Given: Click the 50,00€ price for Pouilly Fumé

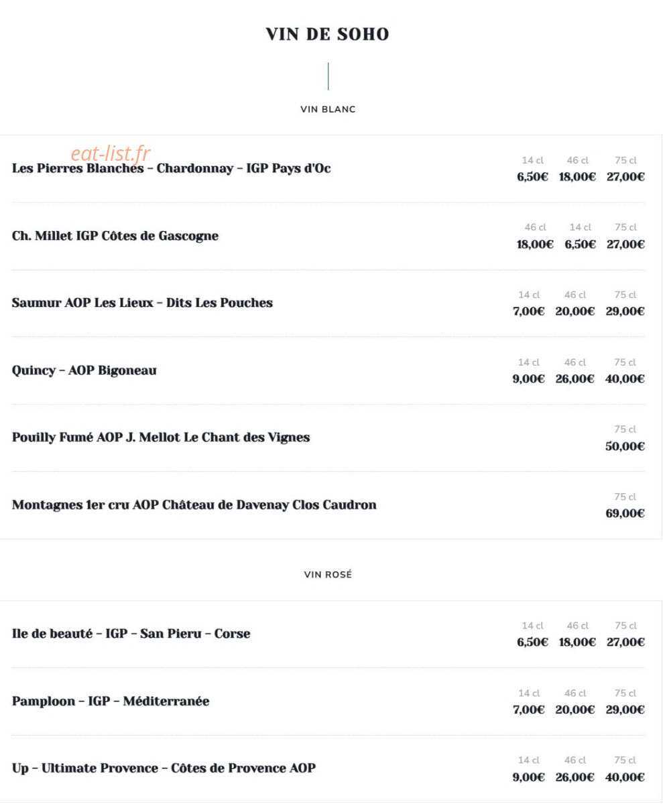Looking at the screenshot, I should point(625,446).
